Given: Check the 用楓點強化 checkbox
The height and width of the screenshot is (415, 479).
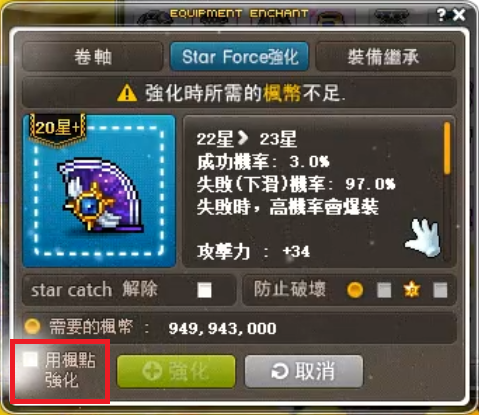Looking at the screenshot, I should tap(30, 360).
